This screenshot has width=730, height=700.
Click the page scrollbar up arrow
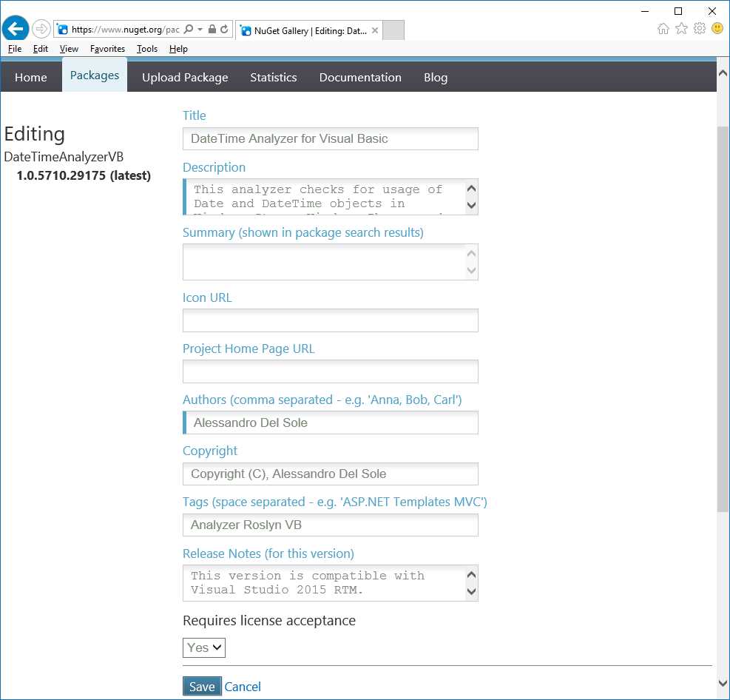coord(723,73)
